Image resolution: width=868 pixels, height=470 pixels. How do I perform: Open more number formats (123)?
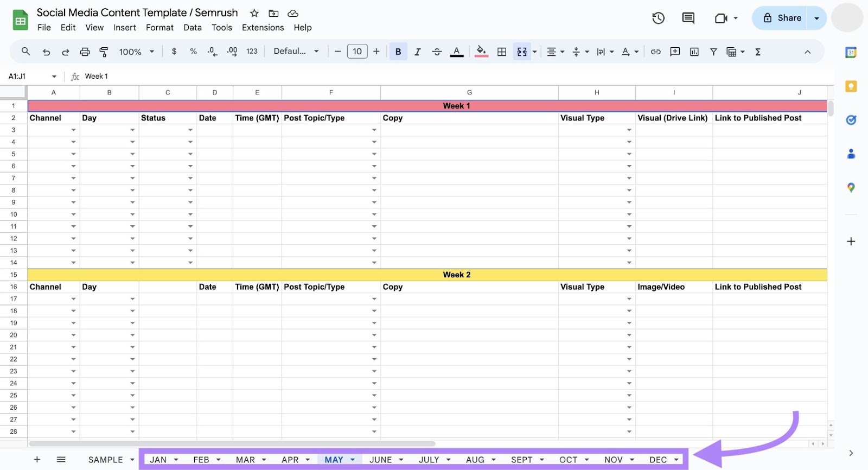click(252, 52)
